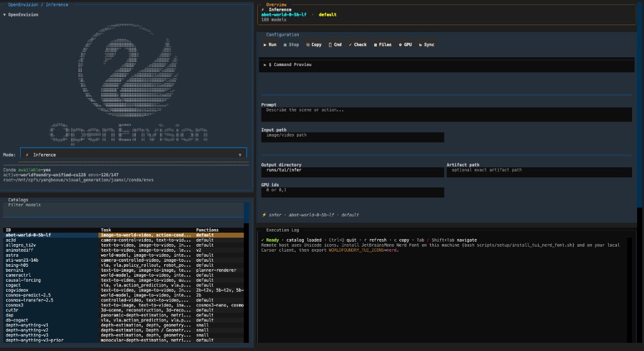Image resolution: width=644 pixels, height=351 pixels.
Task: Select the cameractrl model row
Action: 123,276
